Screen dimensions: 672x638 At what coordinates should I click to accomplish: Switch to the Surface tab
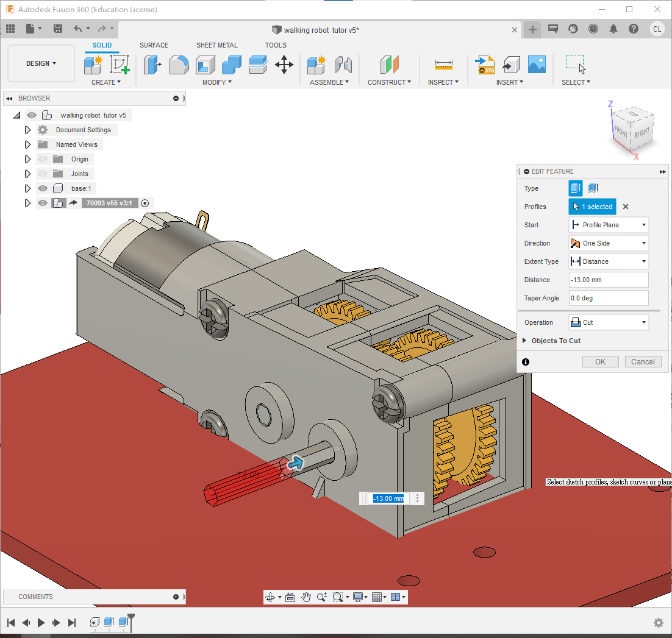154,45
